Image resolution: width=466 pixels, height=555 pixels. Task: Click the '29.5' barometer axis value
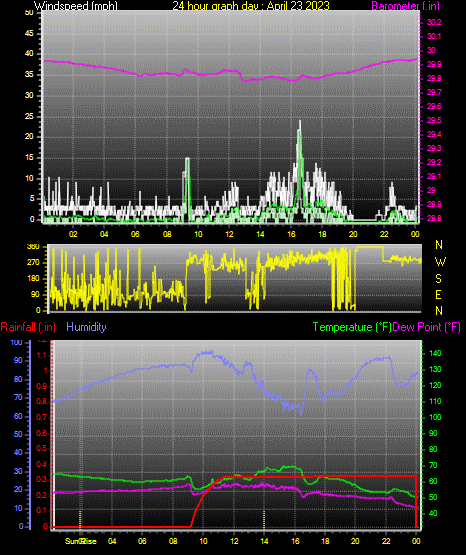point(434,120)
